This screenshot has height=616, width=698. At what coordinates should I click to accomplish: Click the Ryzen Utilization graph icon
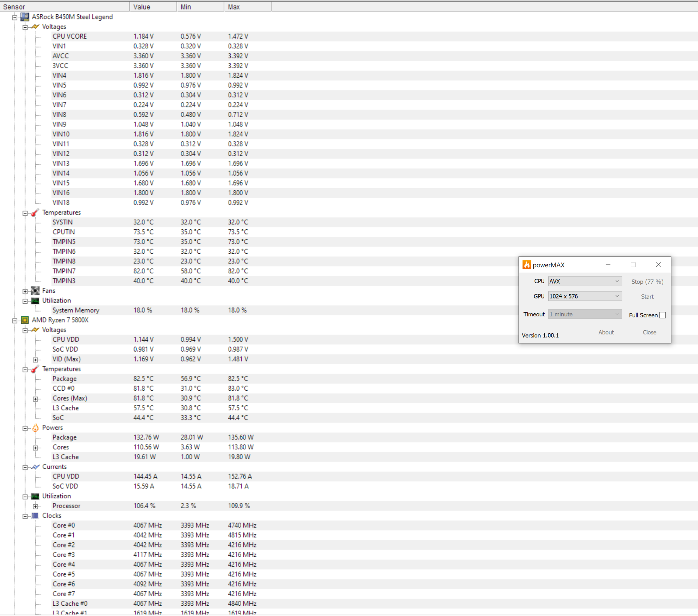tap(35, 496)
